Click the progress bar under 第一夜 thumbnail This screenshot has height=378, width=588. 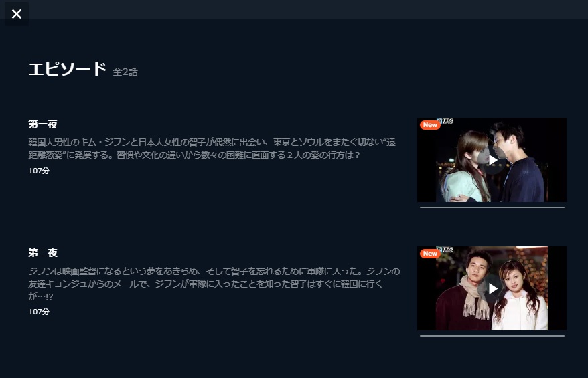(x=492, y=207)
